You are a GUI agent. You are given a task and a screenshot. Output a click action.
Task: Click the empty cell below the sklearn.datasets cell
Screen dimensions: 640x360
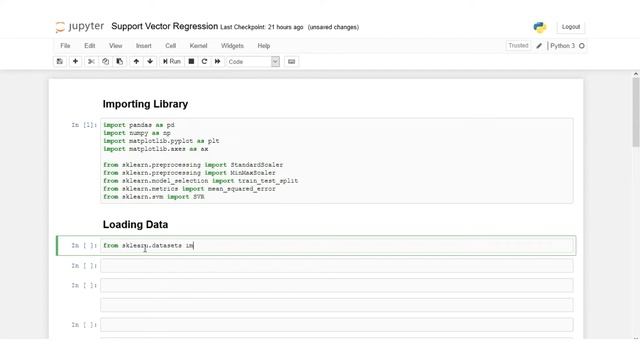point(337,266)
